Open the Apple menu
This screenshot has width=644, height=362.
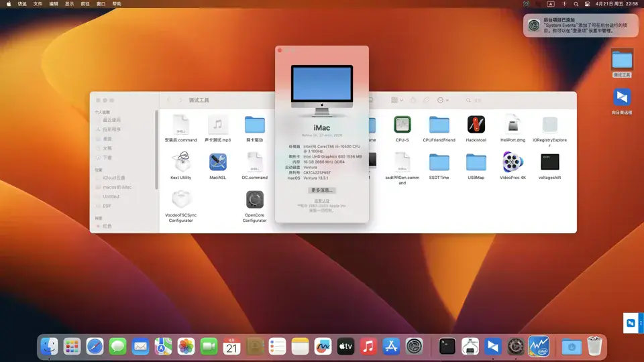click(x=9, y=4)
